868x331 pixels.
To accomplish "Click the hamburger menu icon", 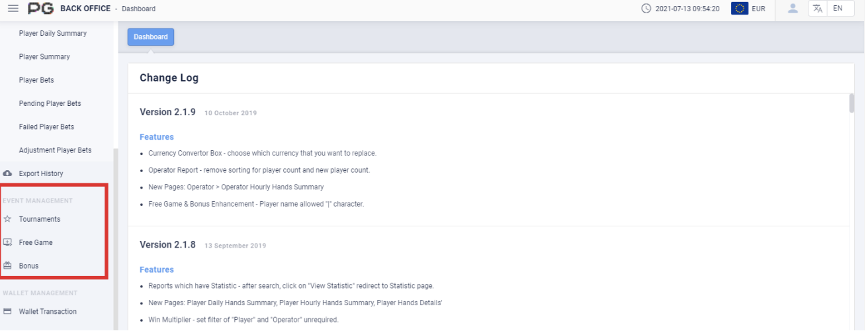I will [x=13, y=9].
